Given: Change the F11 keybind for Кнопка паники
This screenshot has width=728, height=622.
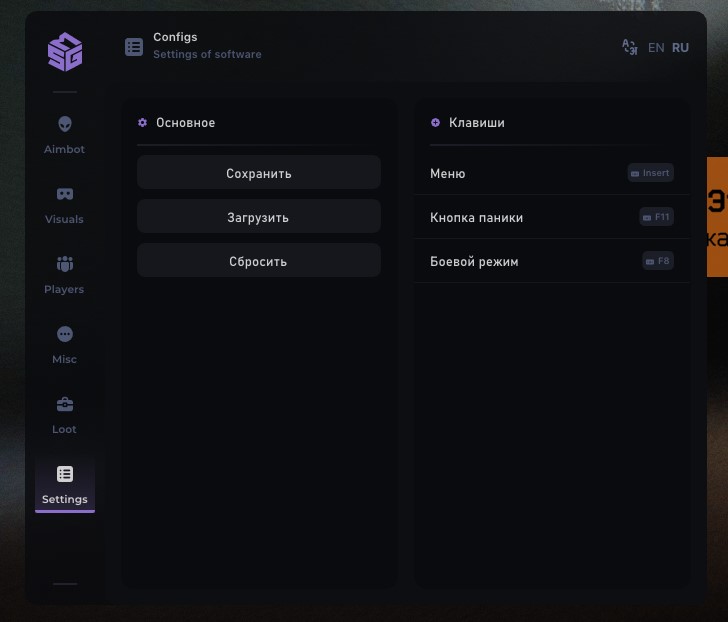Looking at the screenshot, I should [x=656, y=217].
